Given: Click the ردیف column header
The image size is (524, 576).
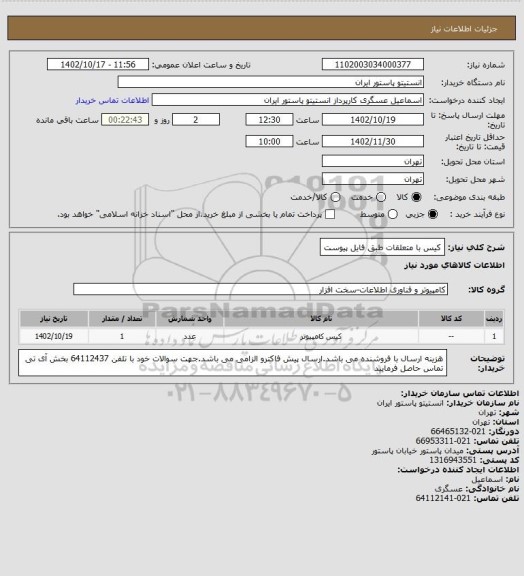Looking at the screenshot, I should [x=494, y=319].
